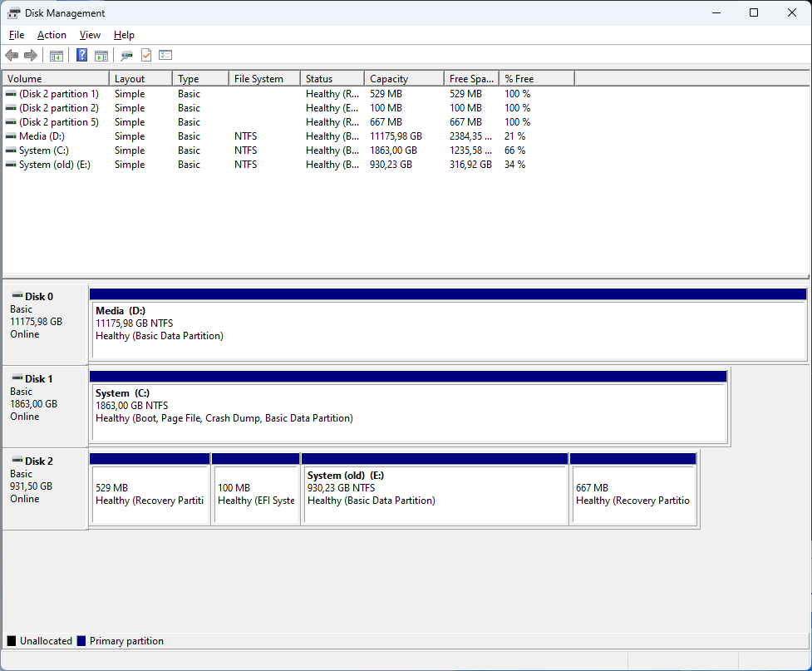This screenshot has width=812, height=671.
Task: Select the System (C:) partition block
Action: click(x=409, y=407)
